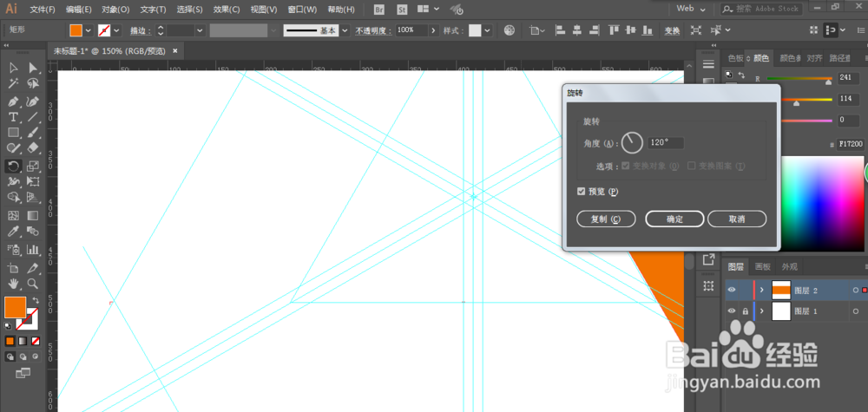The image size is (868, 412).
Task: Select the Artboard tool
Action: pyautogui.click(x=13, y=268)
